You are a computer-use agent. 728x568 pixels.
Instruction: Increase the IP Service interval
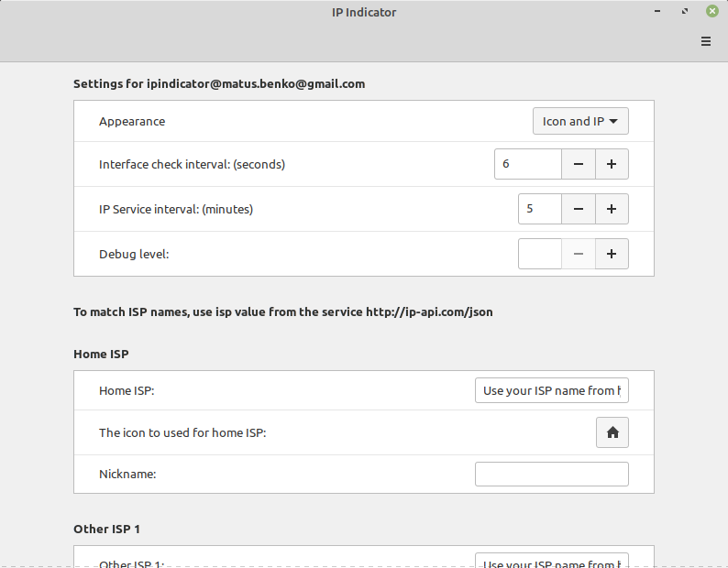pos(612,209)
